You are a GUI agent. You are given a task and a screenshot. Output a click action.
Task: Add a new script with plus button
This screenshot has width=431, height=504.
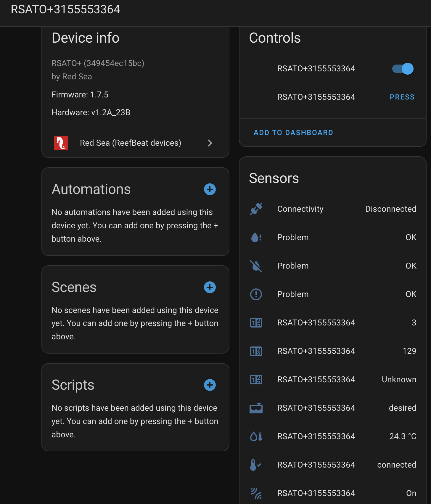click(x=210, y=385)
